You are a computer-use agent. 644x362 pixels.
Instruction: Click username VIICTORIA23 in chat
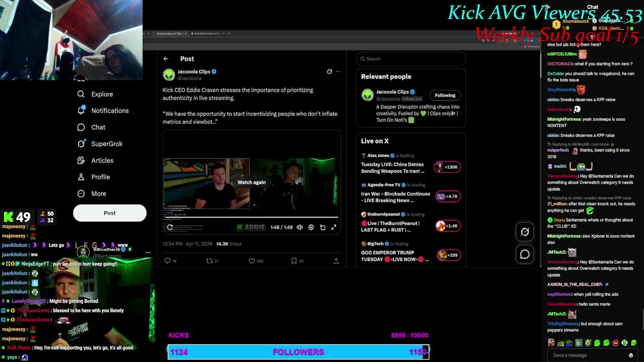click(x=560, y=64)
